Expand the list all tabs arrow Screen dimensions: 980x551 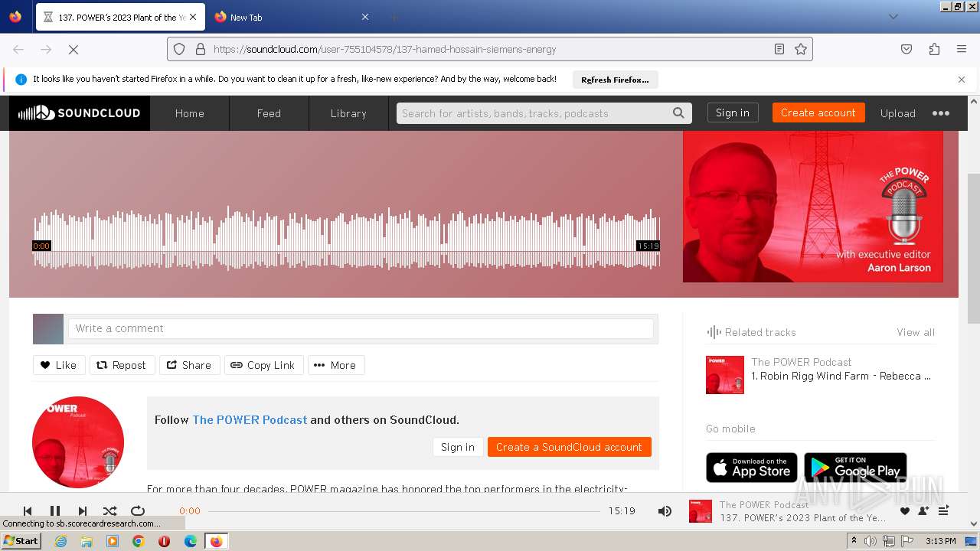893,17
